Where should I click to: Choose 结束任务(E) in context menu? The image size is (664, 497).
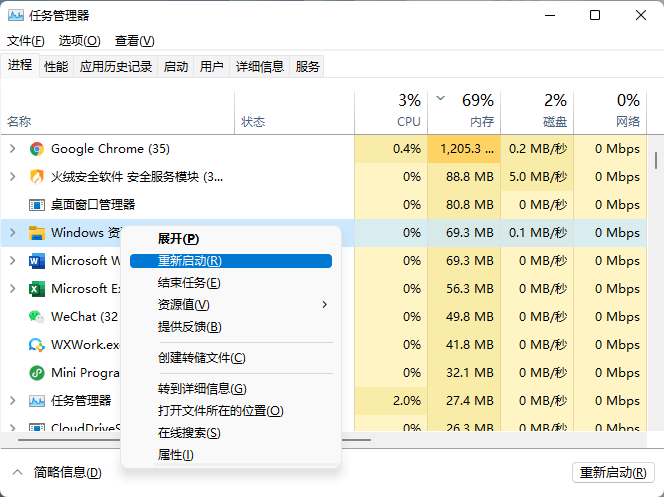click(x=231, y=283)
